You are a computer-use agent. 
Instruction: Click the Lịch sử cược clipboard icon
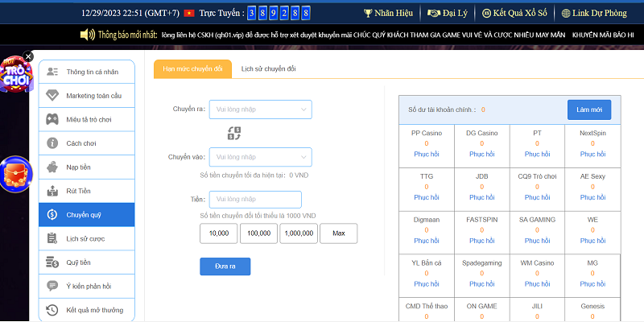(x=52, y=238)
